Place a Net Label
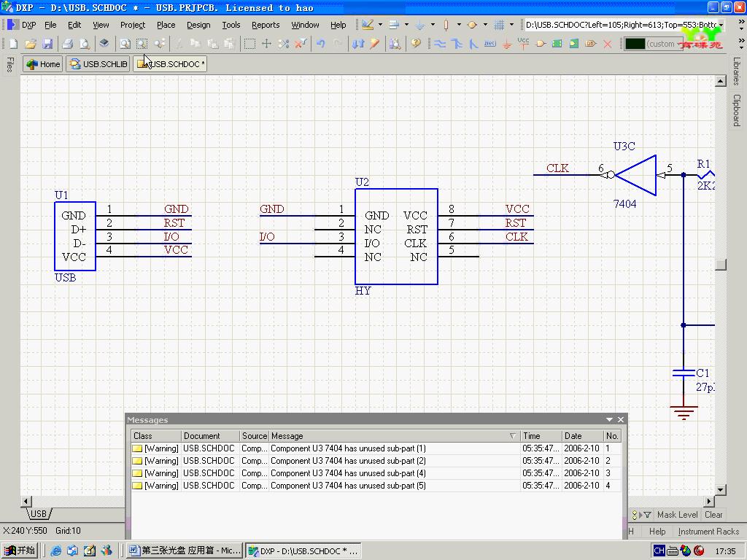The height and width of the screenshot is (560, 747). click(x=489, y=44)
